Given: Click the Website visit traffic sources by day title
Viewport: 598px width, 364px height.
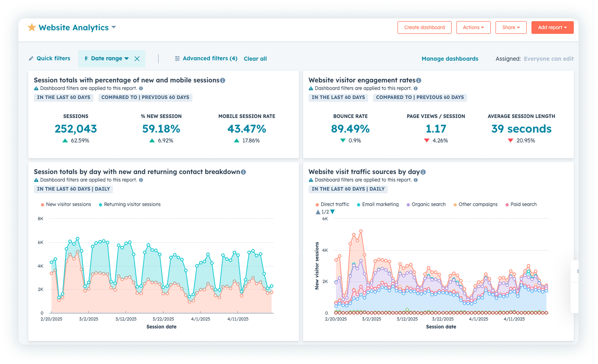Looking at the screenshot, I should tap(364, 172).
